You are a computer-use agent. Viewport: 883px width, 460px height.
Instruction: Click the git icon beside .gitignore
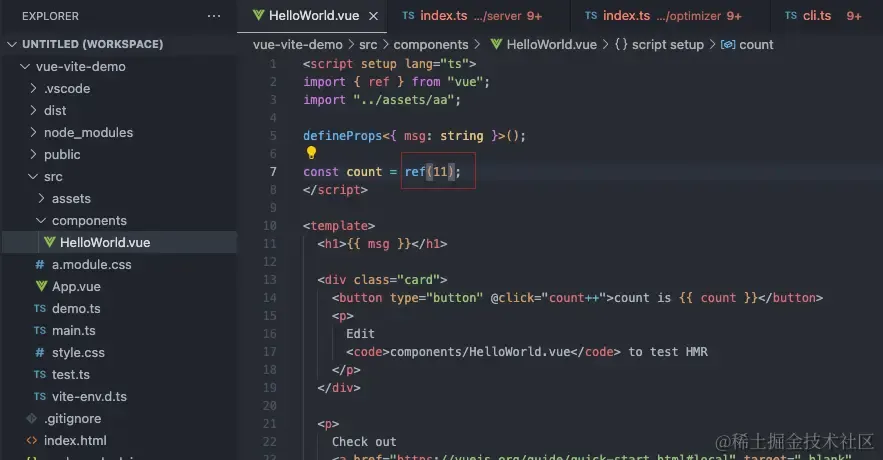click(32, 418)
